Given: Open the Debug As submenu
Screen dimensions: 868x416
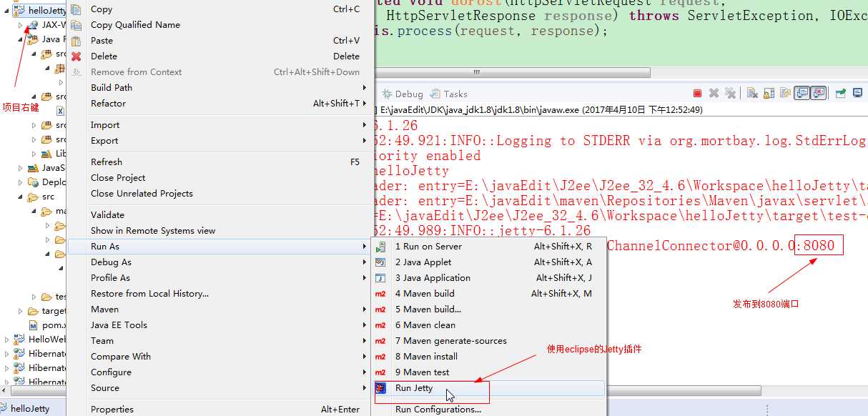Looking at the screenshot, I should pyautogui.click(x=220, y=262).
